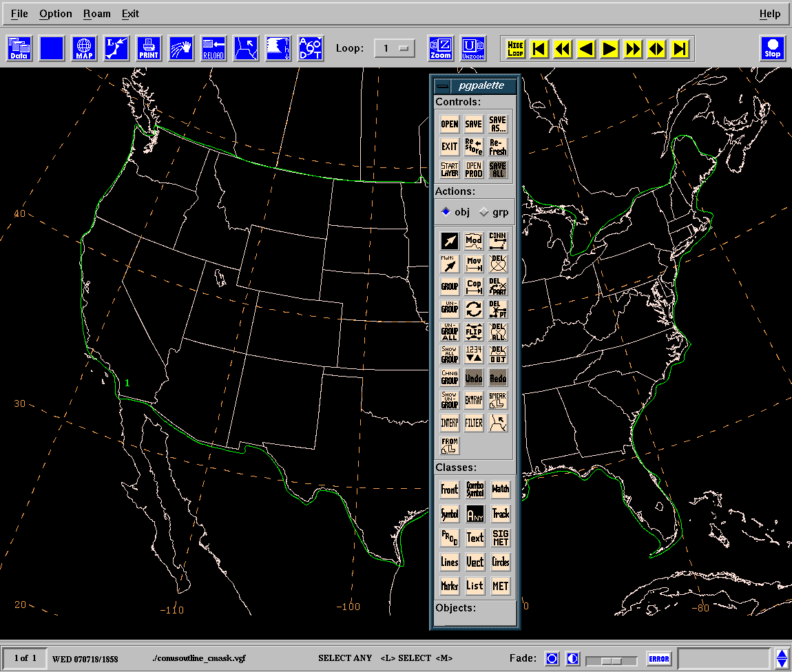Open the Roam menu

(96, 14)
